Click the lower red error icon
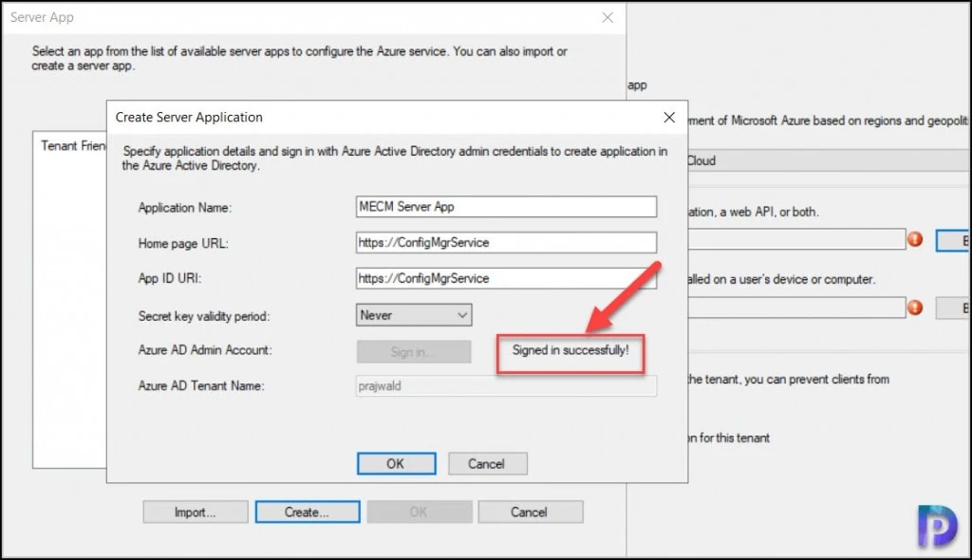This screenshot has width=972, height=560. click(916, 308)
